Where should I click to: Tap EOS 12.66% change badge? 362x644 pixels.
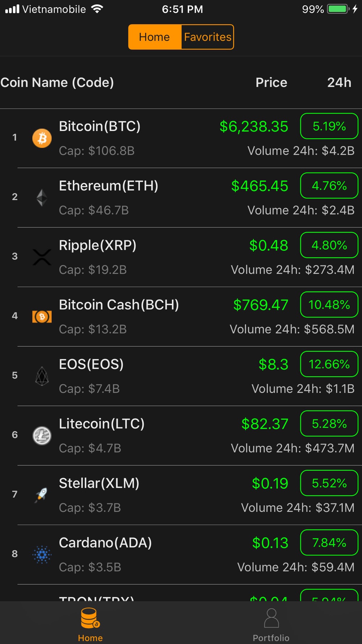(x=329, y=364)
